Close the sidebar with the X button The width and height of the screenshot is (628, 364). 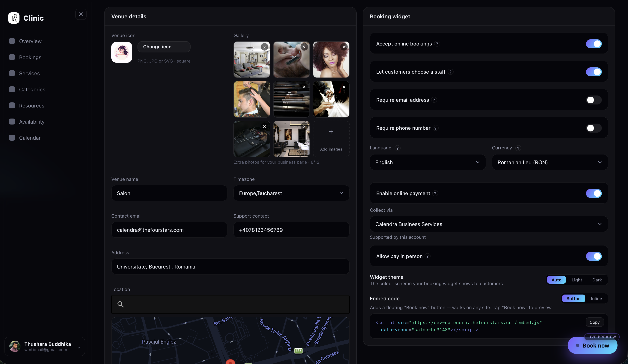click(x=81, y=14)
